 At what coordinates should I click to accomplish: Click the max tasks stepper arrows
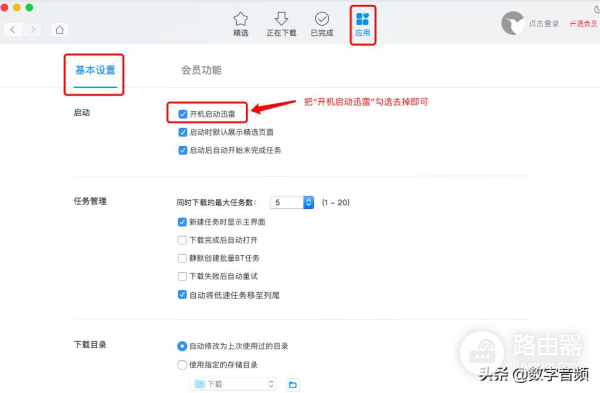tap(308, 202)
